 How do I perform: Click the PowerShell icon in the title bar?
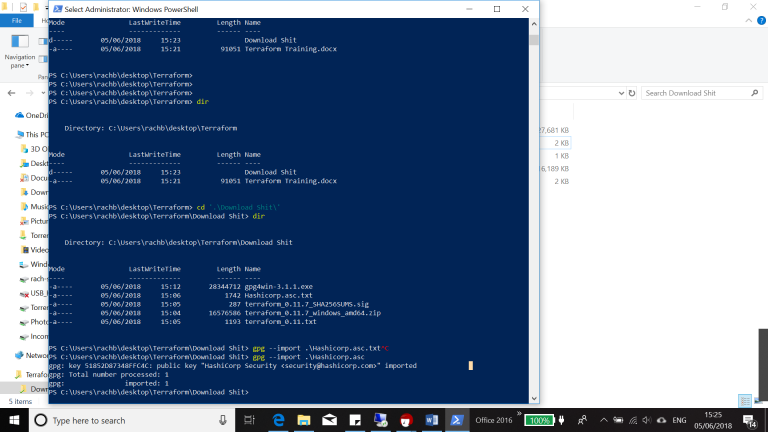tap(57, 9)
